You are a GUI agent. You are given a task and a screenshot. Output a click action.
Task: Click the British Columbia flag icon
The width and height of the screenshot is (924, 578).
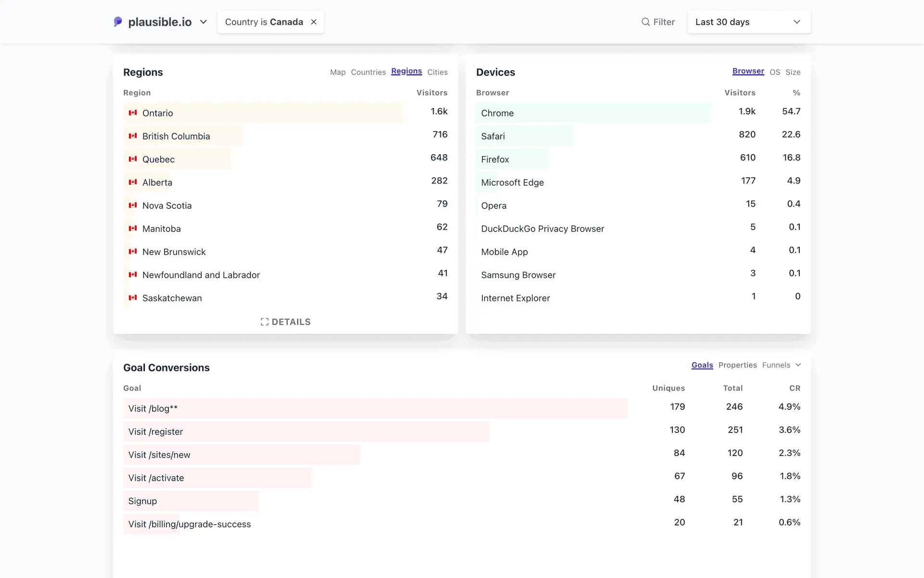(x=133, y=136)
